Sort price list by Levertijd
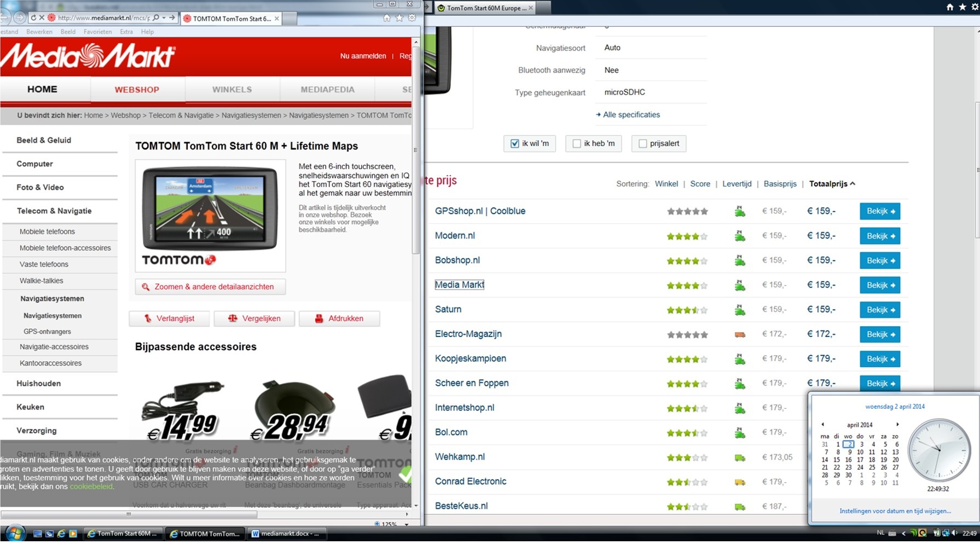Screen dimensions: 980x545 coord(737,184)
